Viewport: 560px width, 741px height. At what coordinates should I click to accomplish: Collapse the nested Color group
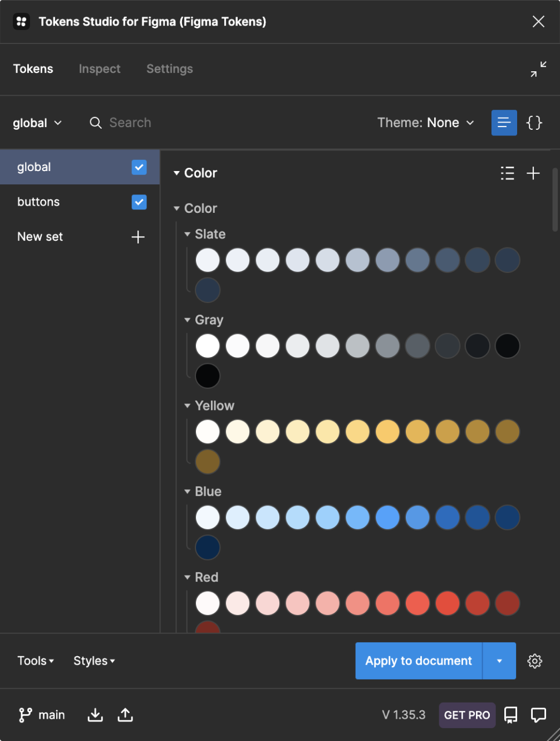pyautogui.click(x=176, y=208)
